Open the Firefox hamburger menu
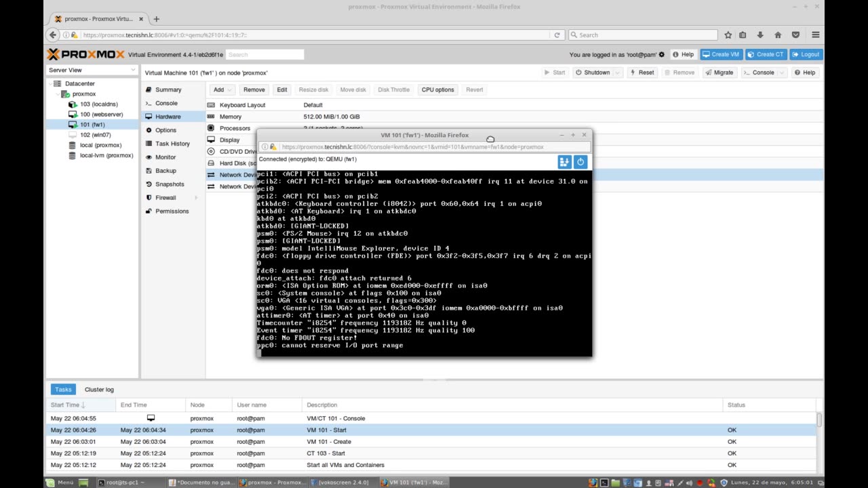868x488 pixels. tap(815, 35)
